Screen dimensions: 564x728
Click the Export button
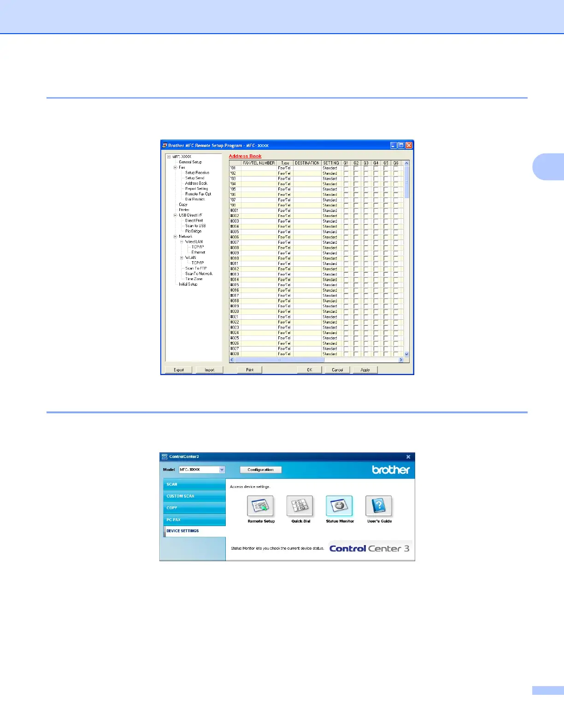pos(179,370)
